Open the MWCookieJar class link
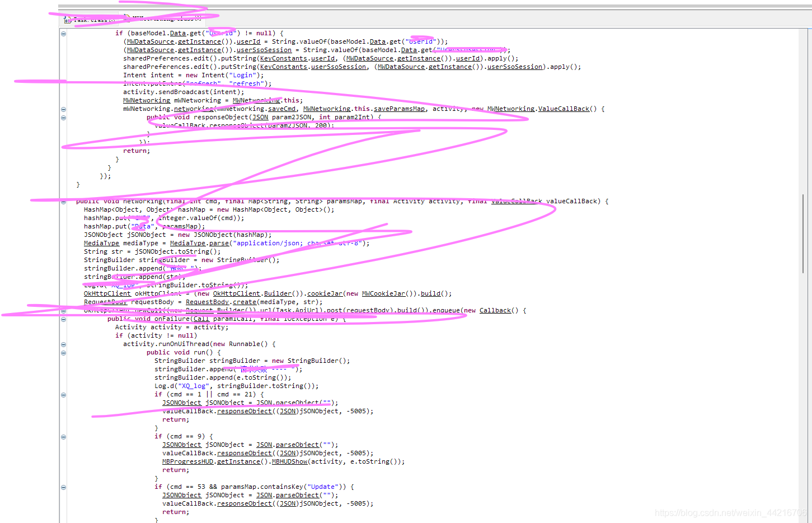Viewport: 812px width, 523px height. [x=383, y=293]
